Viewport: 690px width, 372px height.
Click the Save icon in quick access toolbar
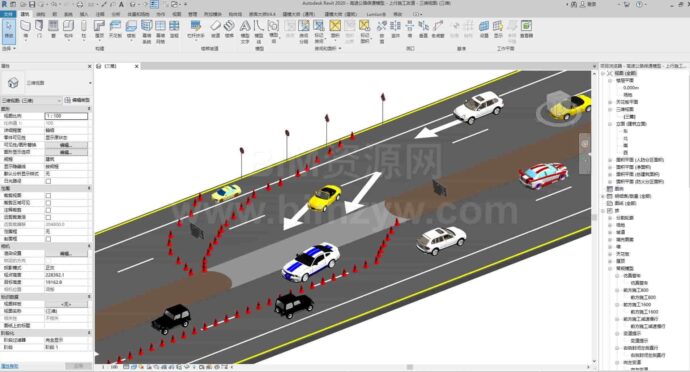(32, 4)
